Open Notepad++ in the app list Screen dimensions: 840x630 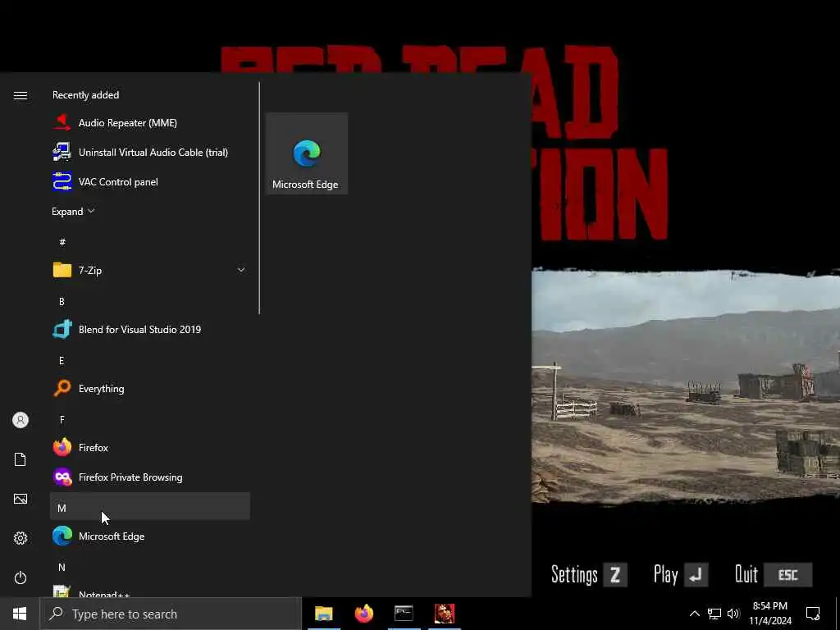(x=150, y=589)
